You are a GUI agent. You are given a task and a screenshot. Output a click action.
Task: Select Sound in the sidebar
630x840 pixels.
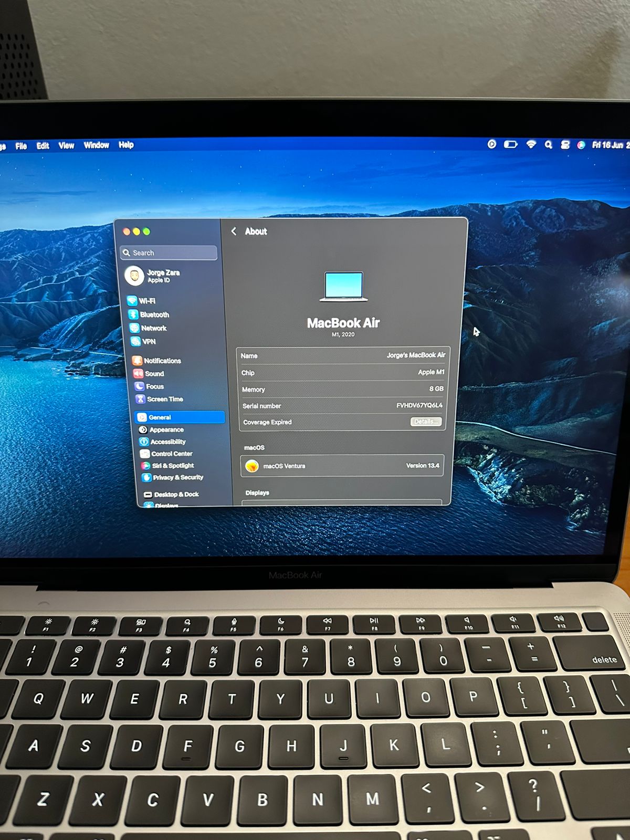tap(149, 374)
